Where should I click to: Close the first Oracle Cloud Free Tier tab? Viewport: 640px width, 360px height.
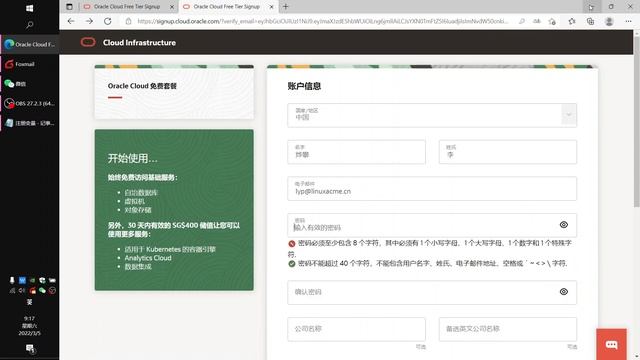click(x=172, y=7)
